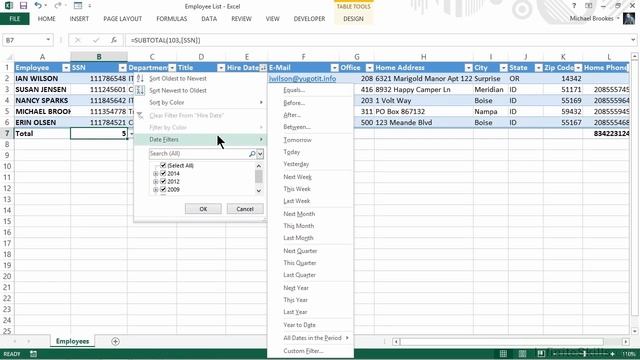Click the zoom in plus icon

(613, 354)
